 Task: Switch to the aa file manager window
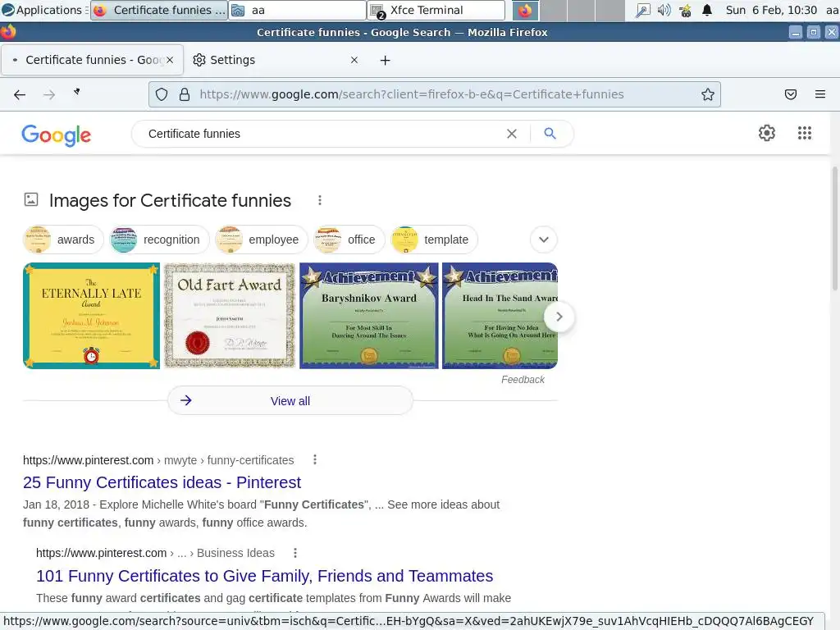click(x=297, y=10)
